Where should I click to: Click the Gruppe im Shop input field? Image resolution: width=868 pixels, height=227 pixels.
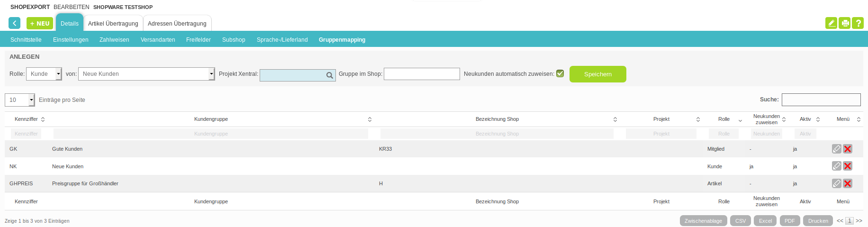coord(422,74)
